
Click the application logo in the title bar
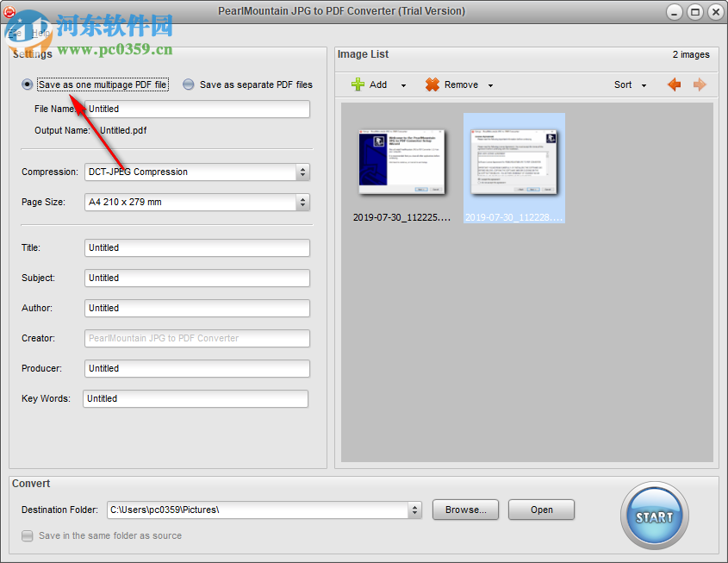10,11
